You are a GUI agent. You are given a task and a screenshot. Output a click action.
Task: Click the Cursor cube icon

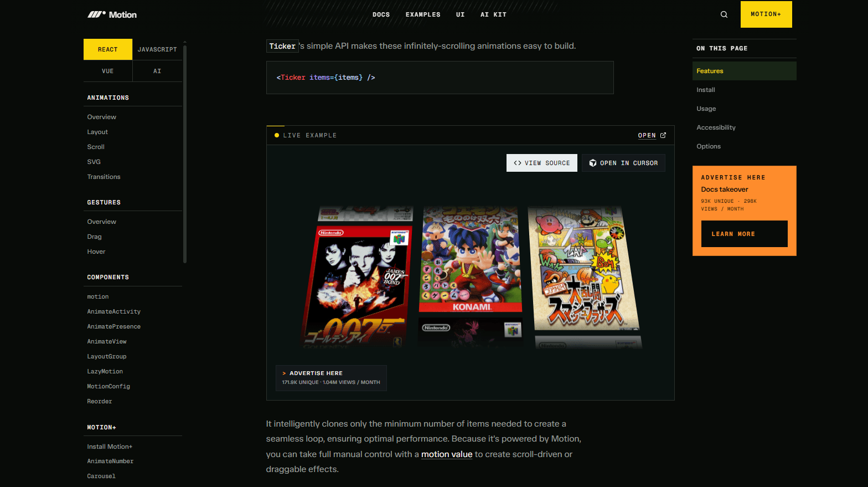pos(593,163)
